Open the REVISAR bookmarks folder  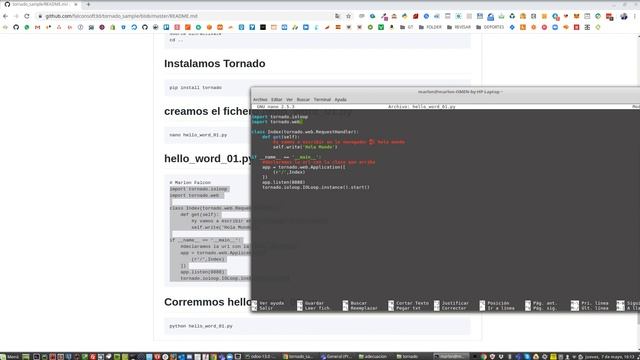click(458, 27)
